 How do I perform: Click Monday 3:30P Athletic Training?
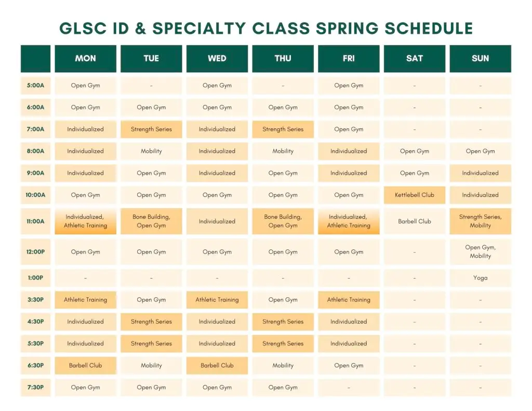click(86, 300)
